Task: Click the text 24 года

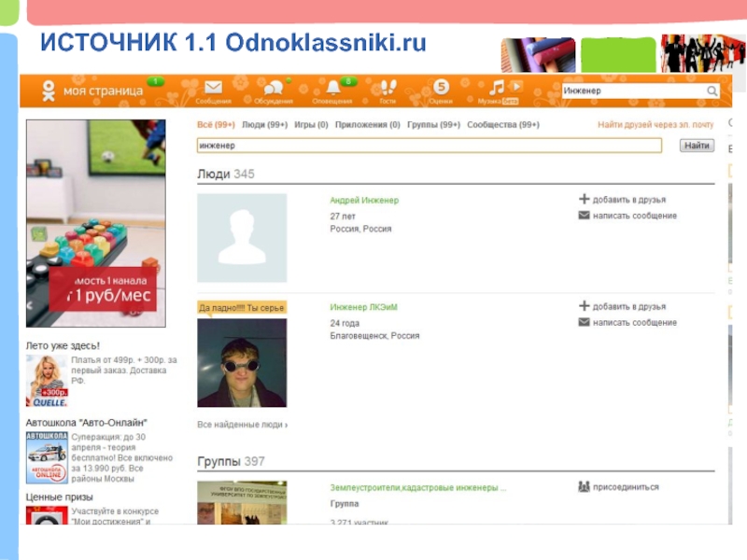Action: [345, 323]
